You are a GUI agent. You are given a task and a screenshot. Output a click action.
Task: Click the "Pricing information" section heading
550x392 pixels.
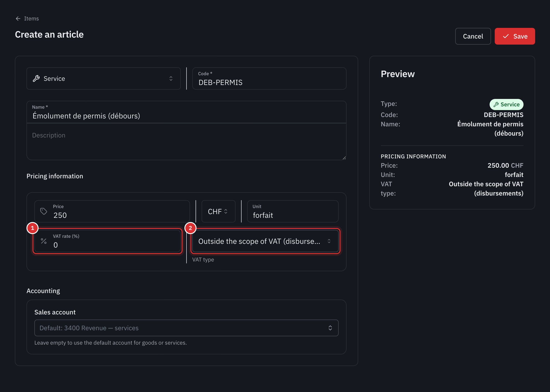tap(55, 176)
